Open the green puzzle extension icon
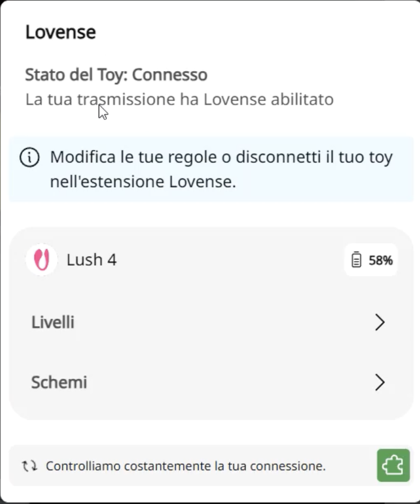Screen dimensions: 420x504 [x=393, y=465]
